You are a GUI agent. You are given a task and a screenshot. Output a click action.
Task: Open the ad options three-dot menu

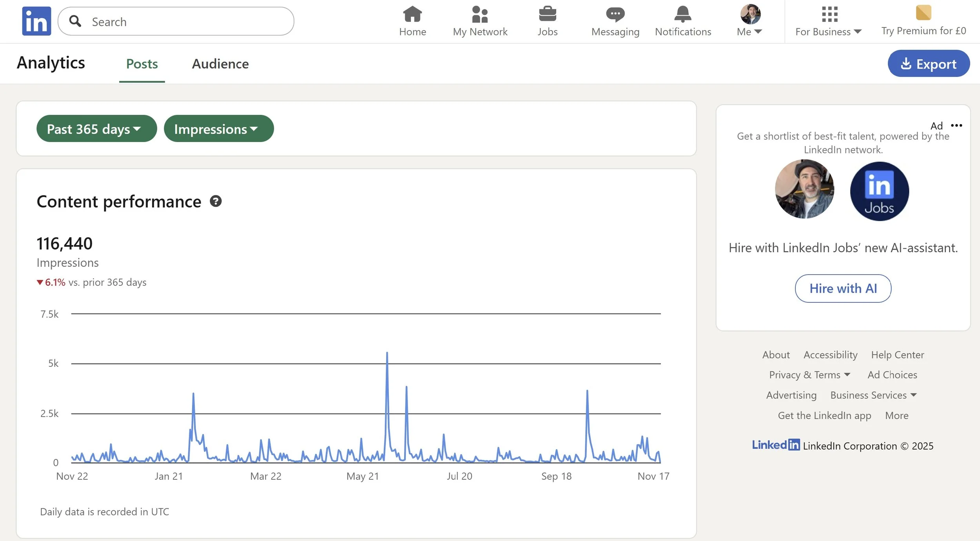click(956, 126)
